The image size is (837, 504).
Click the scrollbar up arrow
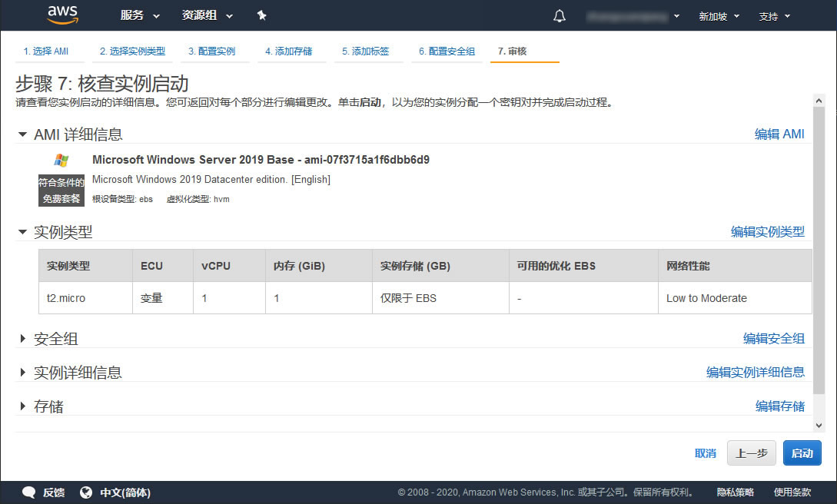point(819,101)
